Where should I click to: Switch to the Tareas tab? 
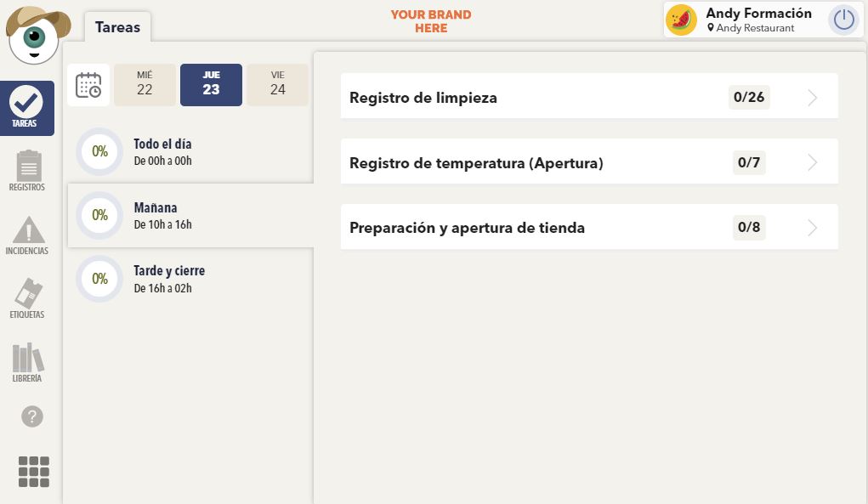[x=117, y=27]
